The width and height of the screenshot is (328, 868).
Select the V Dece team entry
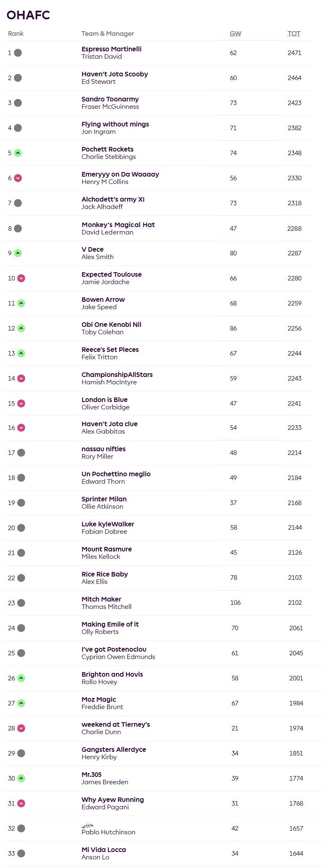(x=93, y=249)
